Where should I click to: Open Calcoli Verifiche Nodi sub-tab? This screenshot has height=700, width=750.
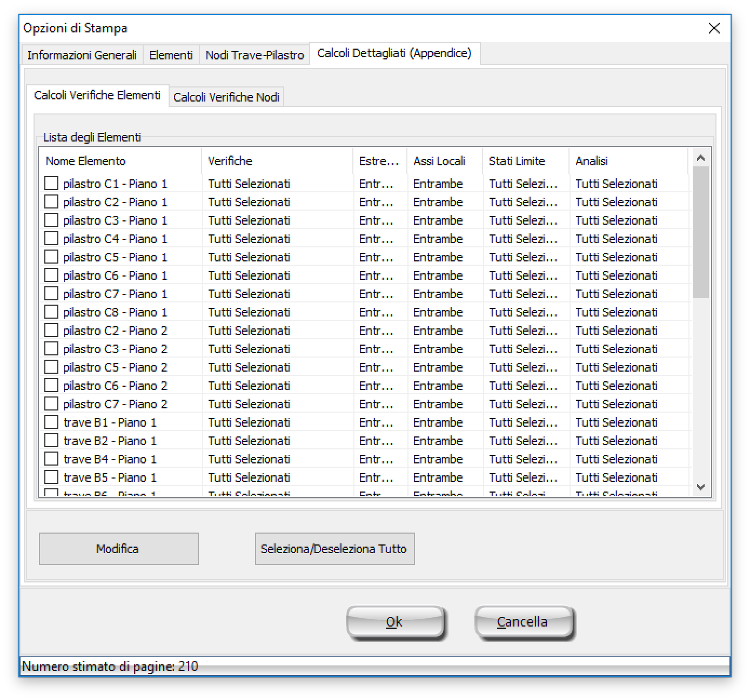[226, 97]
